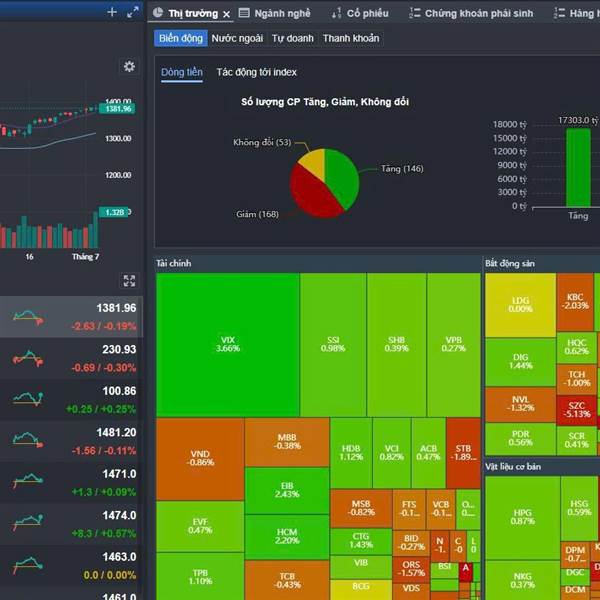
Task: Click the VPB 0.27% heatmap tile
Action: tap(453, 344)
